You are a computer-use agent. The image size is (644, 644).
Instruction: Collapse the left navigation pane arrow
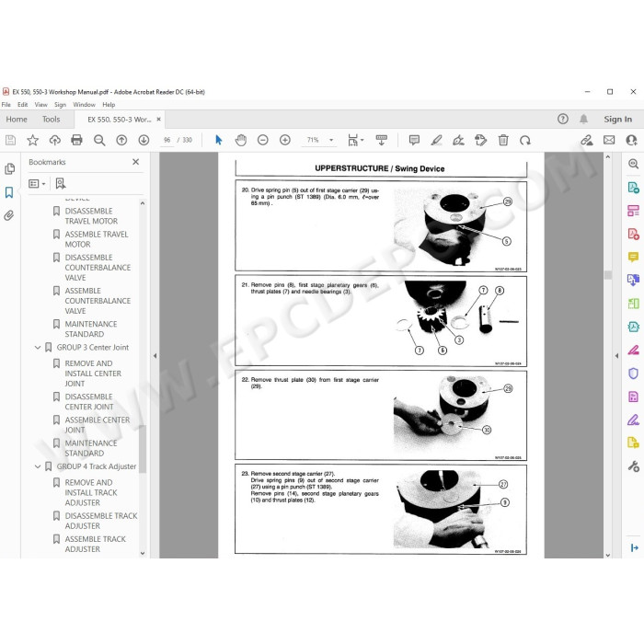(155, 356)
